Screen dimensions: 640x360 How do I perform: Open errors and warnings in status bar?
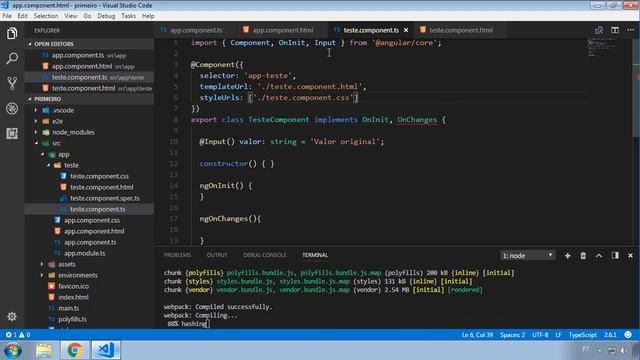click(x=18, y=335)
